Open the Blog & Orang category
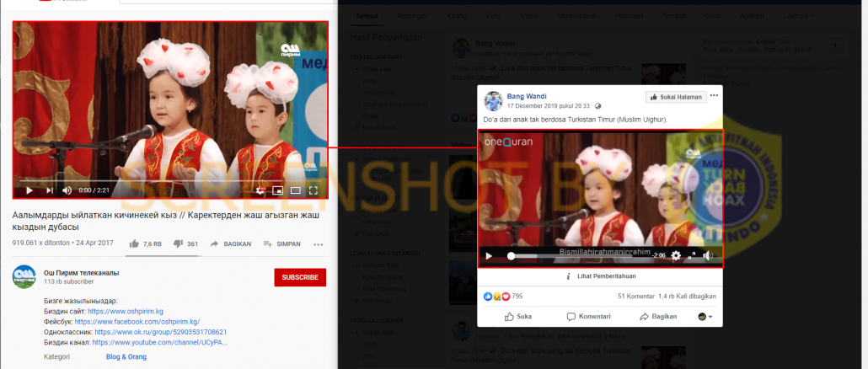Viewport: 868px width, 369px height. pos(126,357)
